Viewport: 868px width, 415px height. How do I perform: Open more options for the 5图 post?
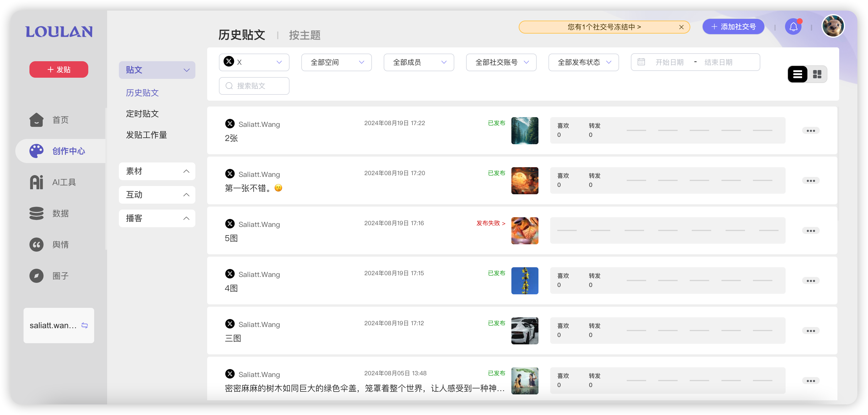click(811, 231)
